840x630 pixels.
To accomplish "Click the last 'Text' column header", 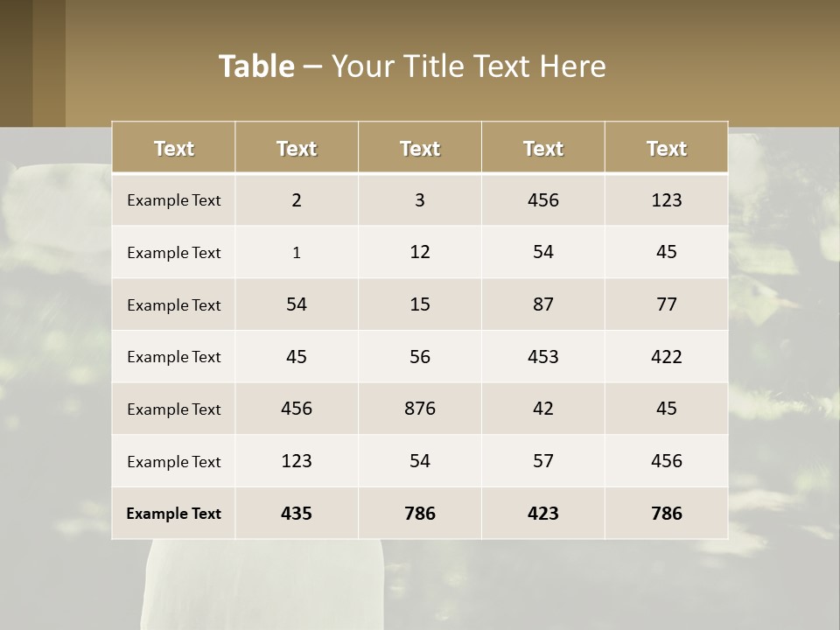I will [x=667, y=147].
